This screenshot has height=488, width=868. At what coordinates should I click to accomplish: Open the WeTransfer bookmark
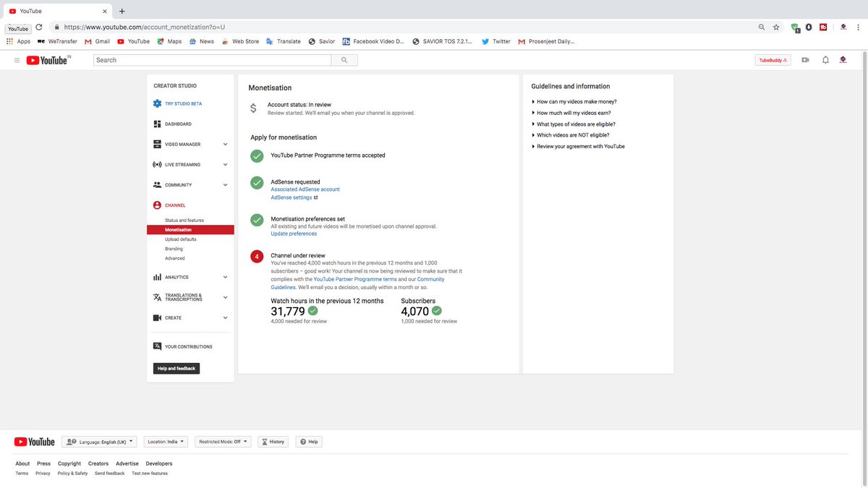point(57,41)
